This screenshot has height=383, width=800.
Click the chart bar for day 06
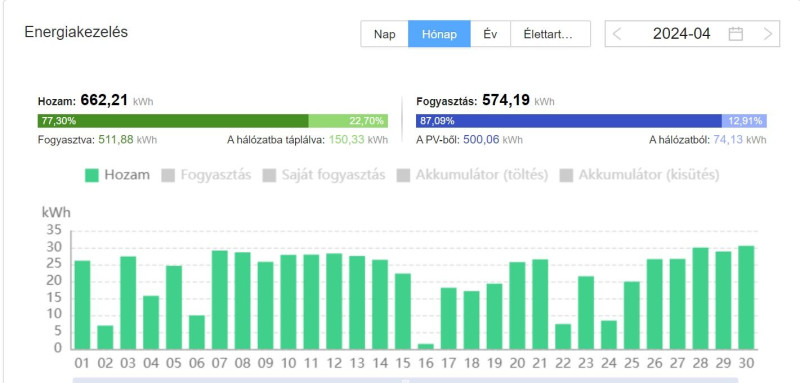point(197,332)
